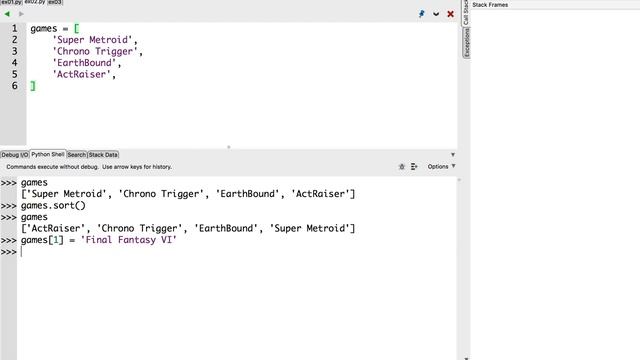Screen dimensions: 640x360
Task: Click the 'Commands execute without debug' hint text
Action: (x=89, y=167)
